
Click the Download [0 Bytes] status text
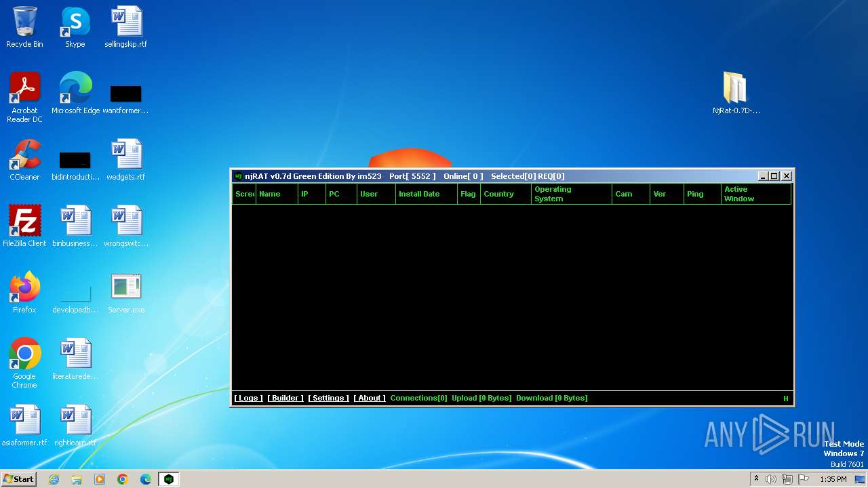[551, 399]
